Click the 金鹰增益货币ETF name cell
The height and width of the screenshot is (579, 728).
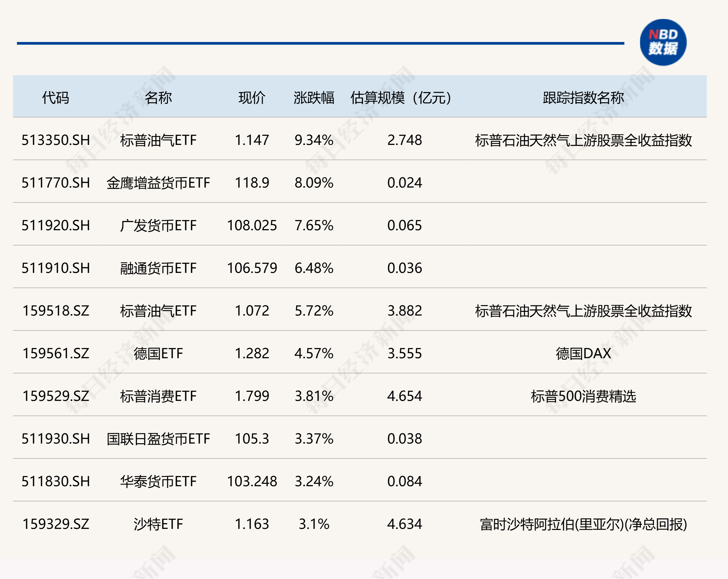coord(158,183)
